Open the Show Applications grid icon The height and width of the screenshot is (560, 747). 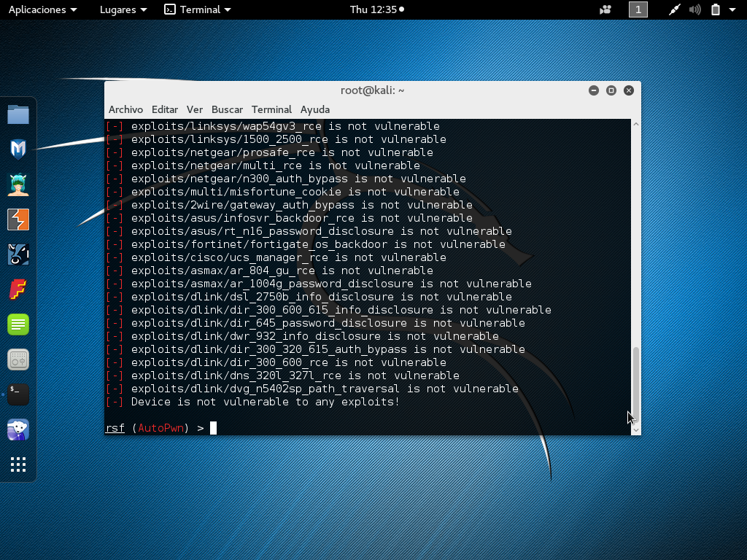(18, 464)
